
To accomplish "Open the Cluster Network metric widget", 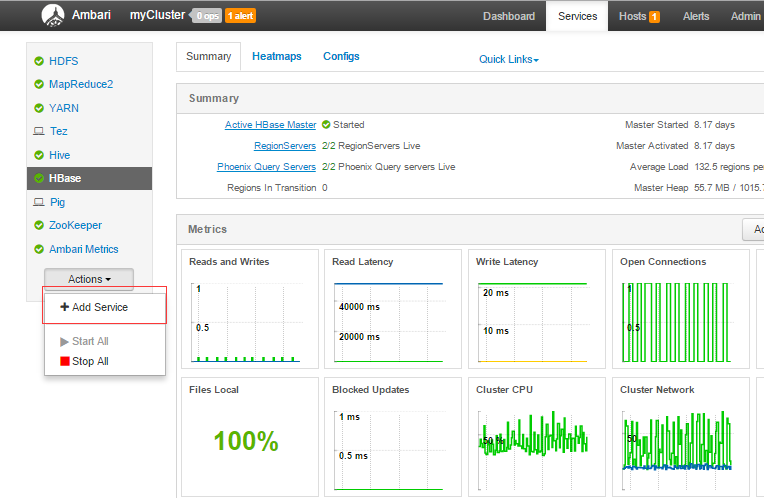I will (x=681, y=437).
